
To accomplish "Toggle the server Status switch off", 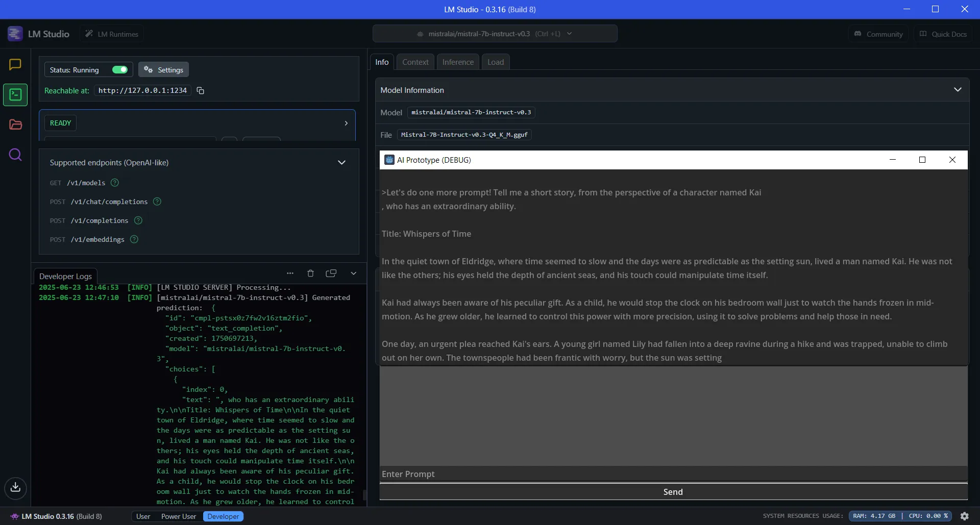I will (119, 69).
